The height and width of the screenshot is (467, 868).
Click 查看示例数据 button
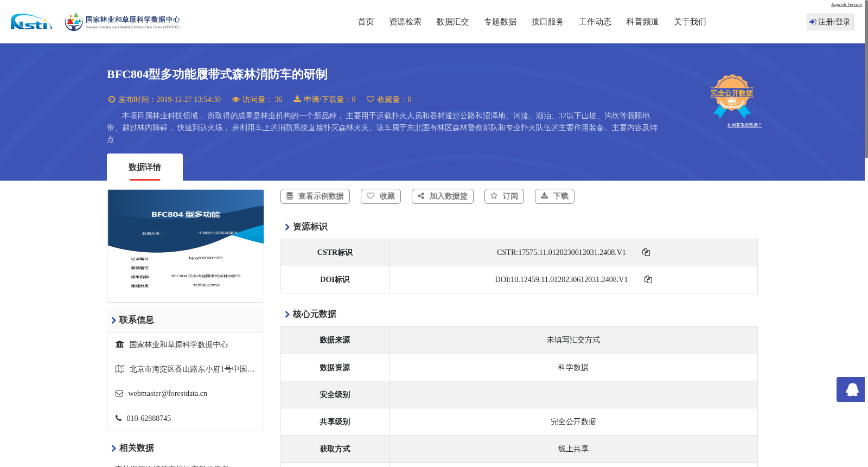tap(315, 196)
